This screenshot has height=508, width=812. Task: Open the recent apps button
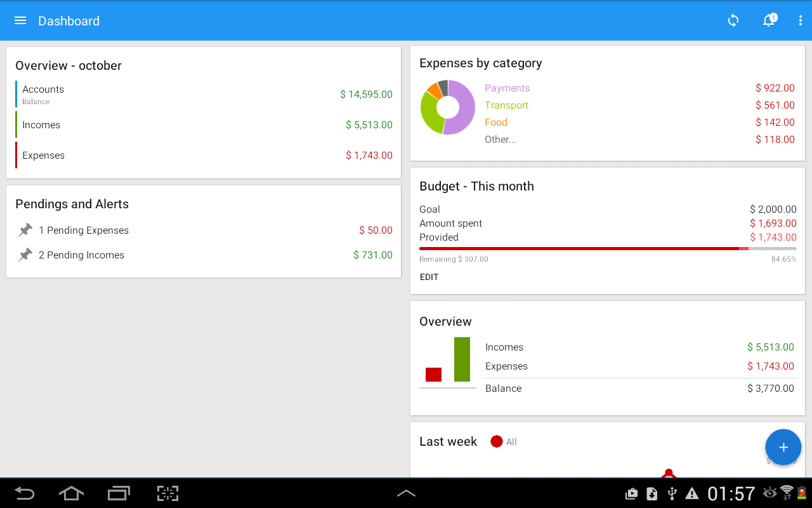(x=119, y=493)
